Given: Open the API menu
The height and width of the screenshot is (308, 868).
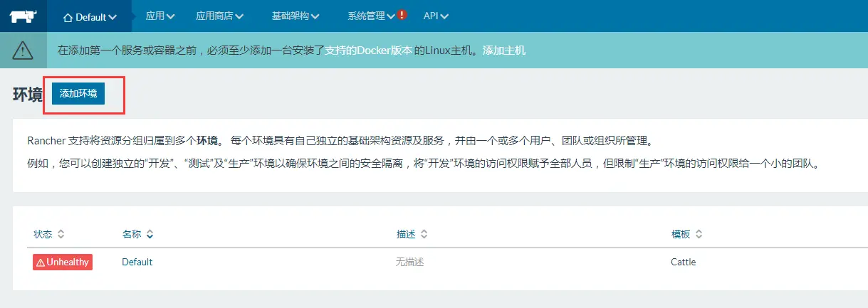Looking at the screenshot, I should click(436, 16).
